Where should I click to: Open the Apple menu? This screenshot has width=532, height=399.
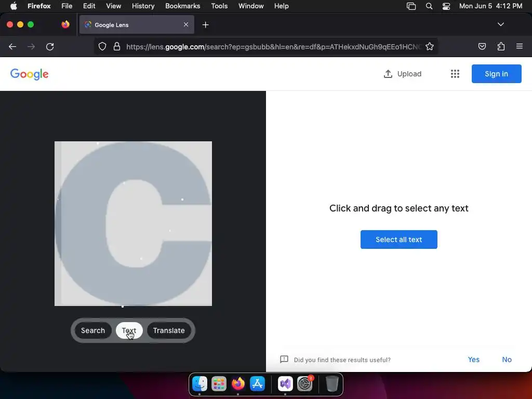pyautogui.click(x=14, y=6)
